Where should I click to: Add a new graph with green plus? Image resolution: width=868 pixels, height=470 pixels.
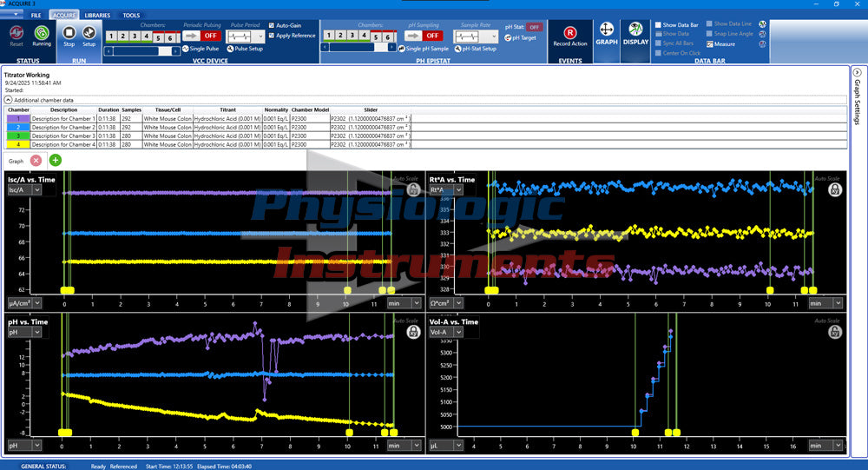click(x=56, y=161)
